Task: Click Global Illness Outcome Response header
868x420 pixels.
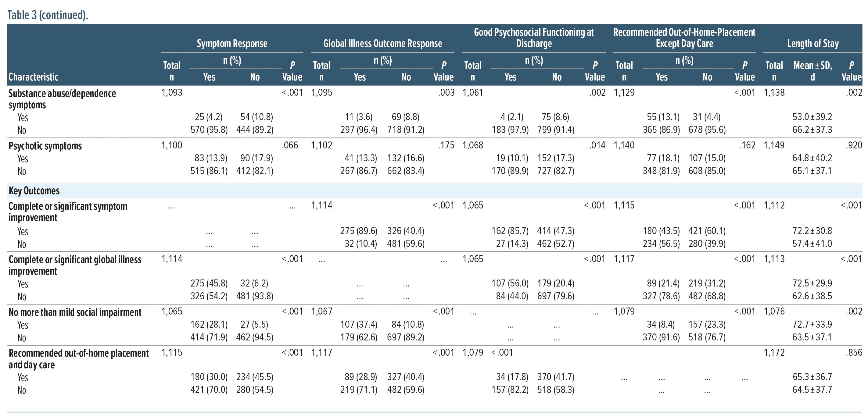Action: [382, 44]
